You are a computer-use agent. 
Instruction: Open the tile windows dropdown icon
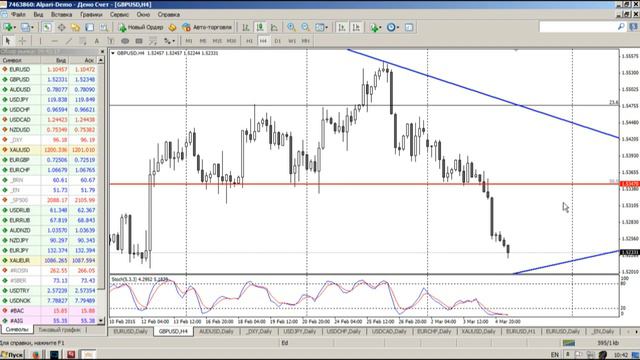pyautogui.click(x=321, y=27)
